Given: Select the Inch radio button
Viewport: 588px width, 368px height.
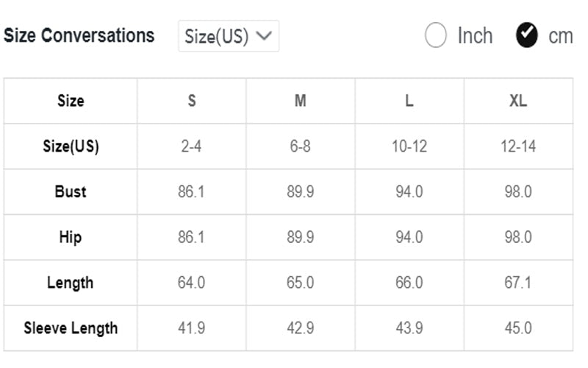Looking at the screenshot, I should [x=435, y=35].
